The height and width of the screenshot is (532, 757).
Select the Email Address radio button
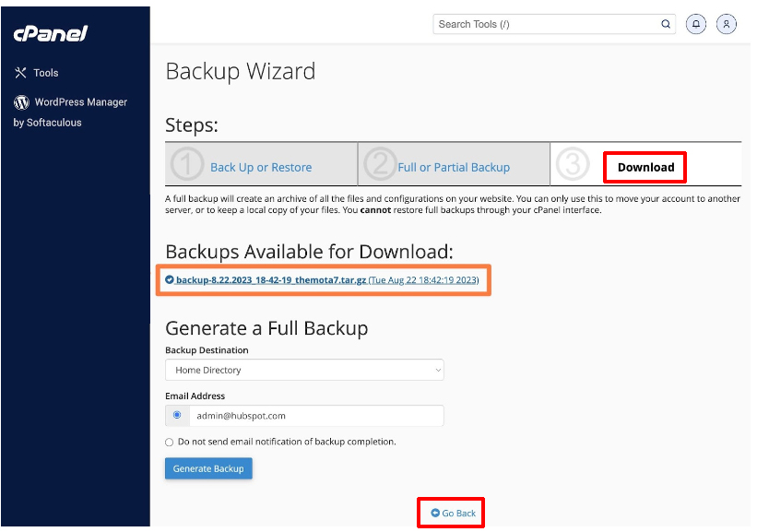point(177,415)
